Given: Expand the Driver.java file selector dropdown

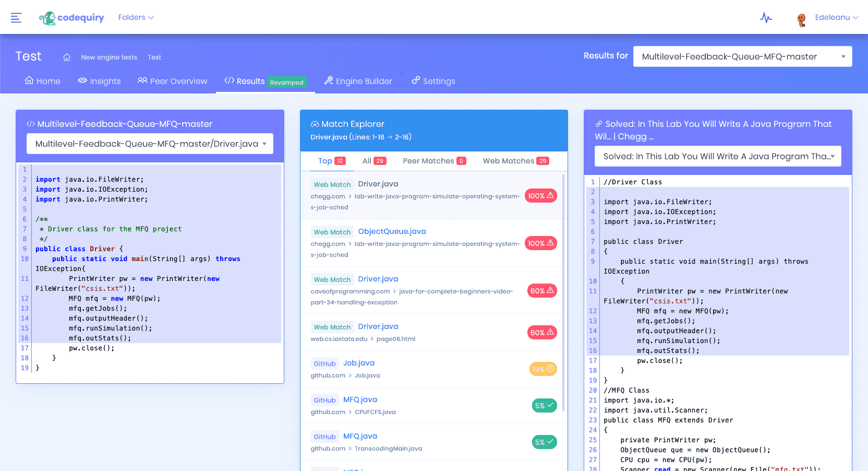Looking at the screenshot, I should point(150,144).
